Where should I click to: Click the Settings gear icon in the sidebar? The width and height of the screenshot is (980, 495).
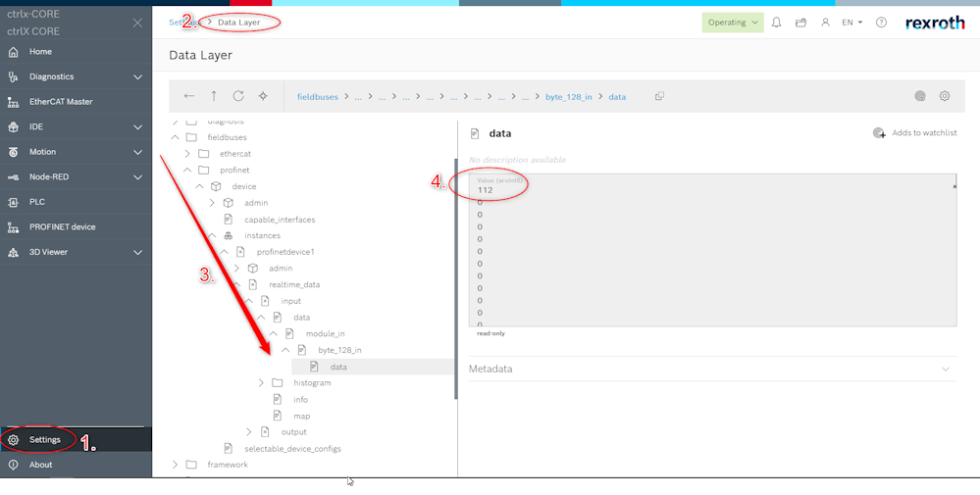tap(13, 439)
